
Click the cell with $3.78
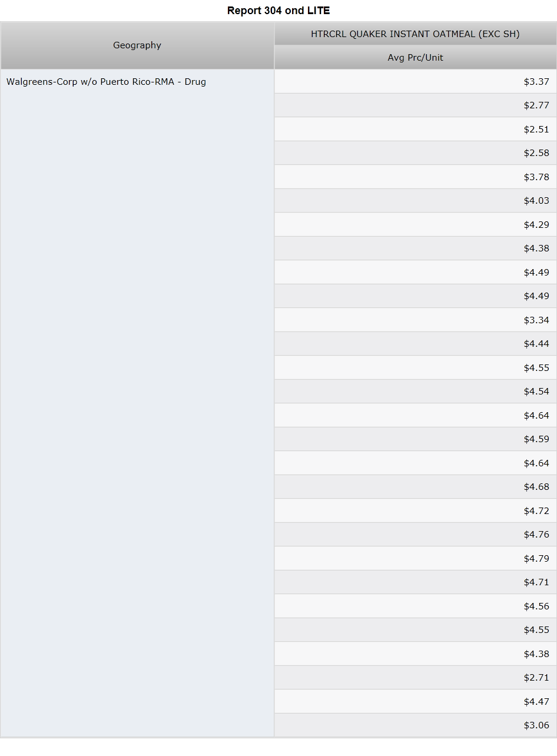click(415, 177)
